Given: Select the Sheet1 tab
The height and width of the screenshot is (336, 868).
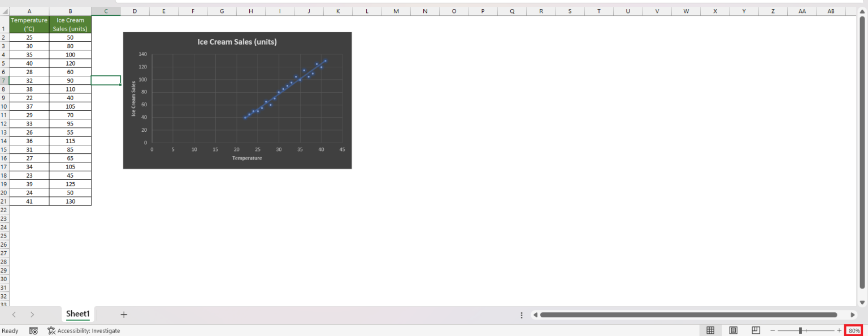Looking at the screenshot, I should pyautogui.click(x=77, y=315).
